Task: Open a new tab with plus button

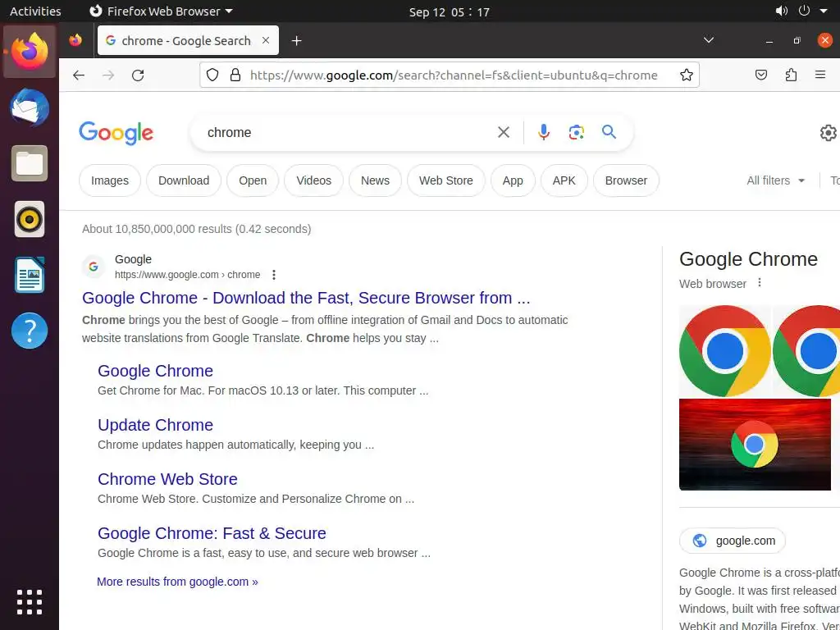Action: click(296, 41)
